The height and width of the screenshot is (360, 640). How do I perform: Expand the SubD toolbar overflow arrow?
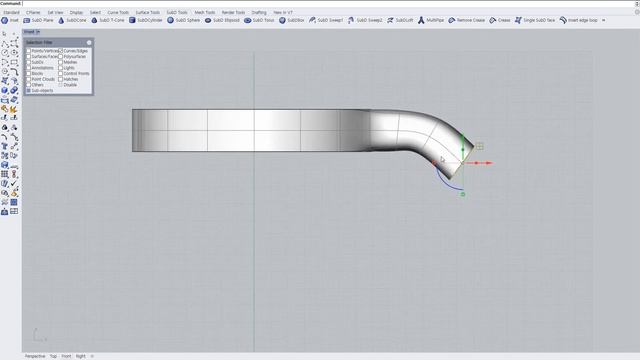(603, 20)
